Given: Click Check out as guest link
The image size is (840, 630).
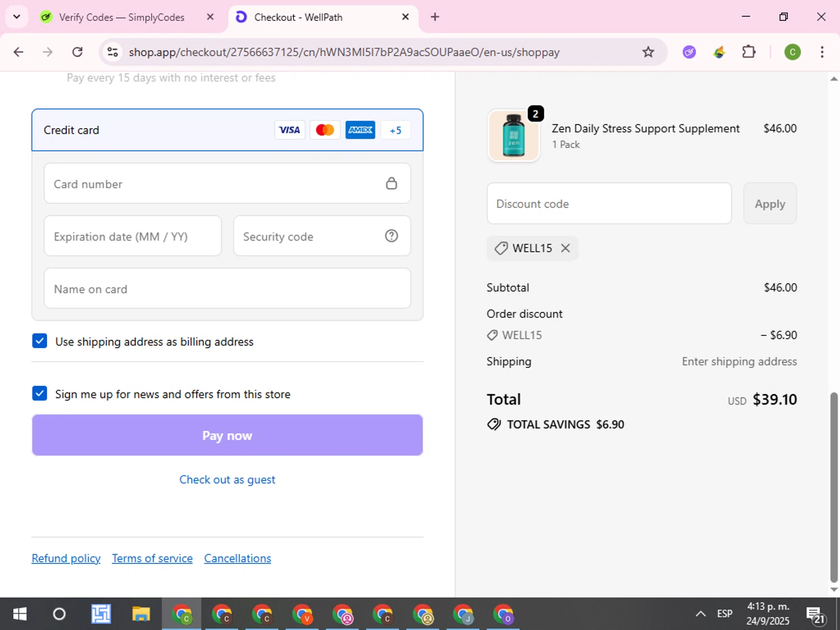Looking at the screenshot, I should tap(227, 480).
